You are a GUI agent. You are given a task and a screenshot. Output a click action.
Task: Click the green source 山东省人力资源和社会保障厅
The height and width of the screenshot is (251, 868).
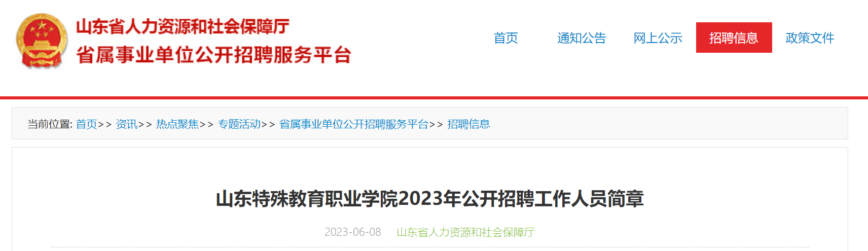click(x=465, y=232)
